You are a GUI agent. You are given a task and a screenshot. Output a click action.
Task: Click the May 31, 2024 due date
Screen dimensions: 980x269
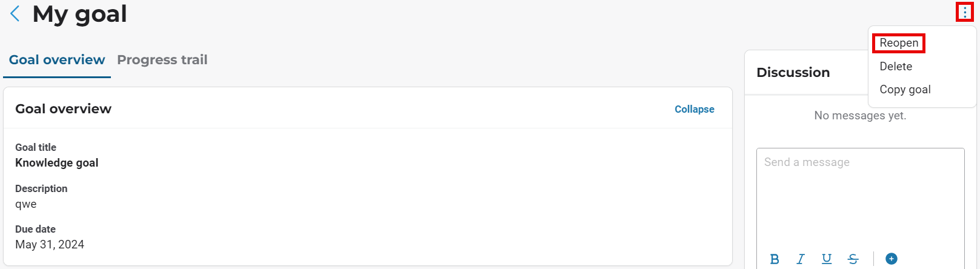tap(50, 245)
